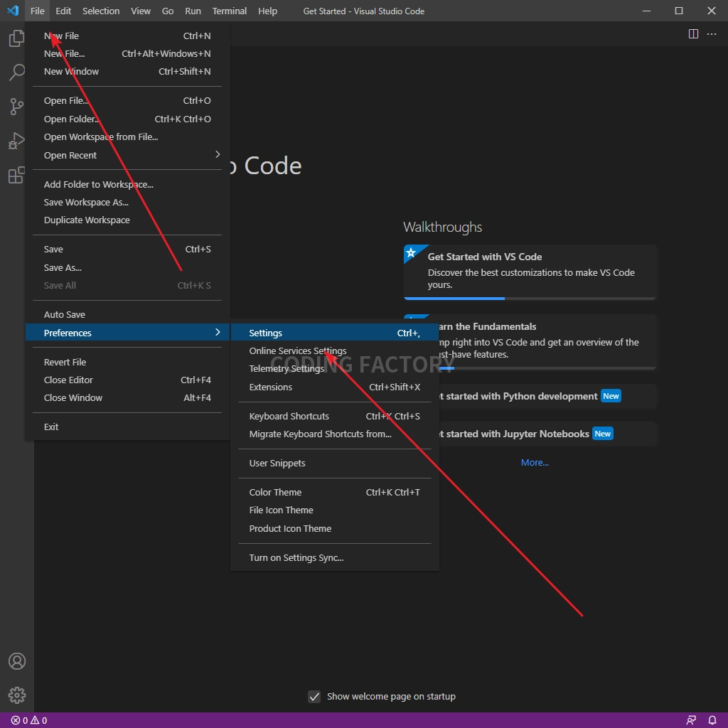Screen dimensions: 728x728
Task: Open the Go menu
Action: [x=168, y=11]
